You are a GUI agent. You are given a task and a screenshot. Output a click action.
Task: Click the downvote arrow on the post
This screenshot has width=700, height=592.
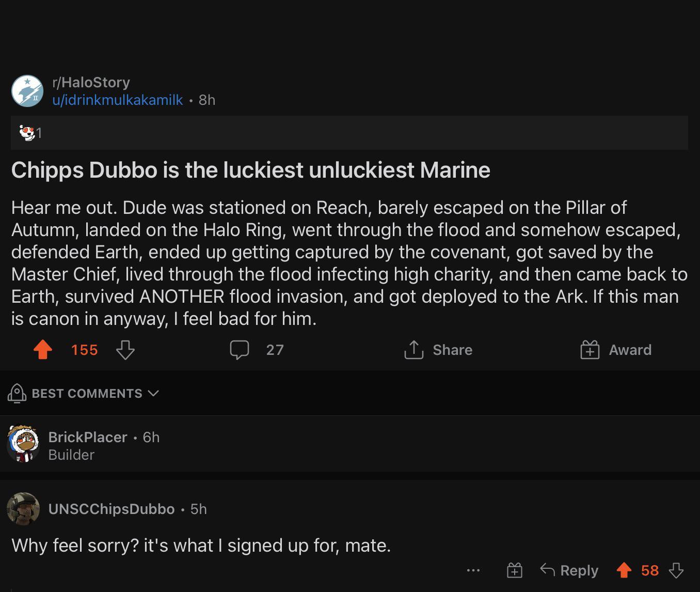[124, 351]
